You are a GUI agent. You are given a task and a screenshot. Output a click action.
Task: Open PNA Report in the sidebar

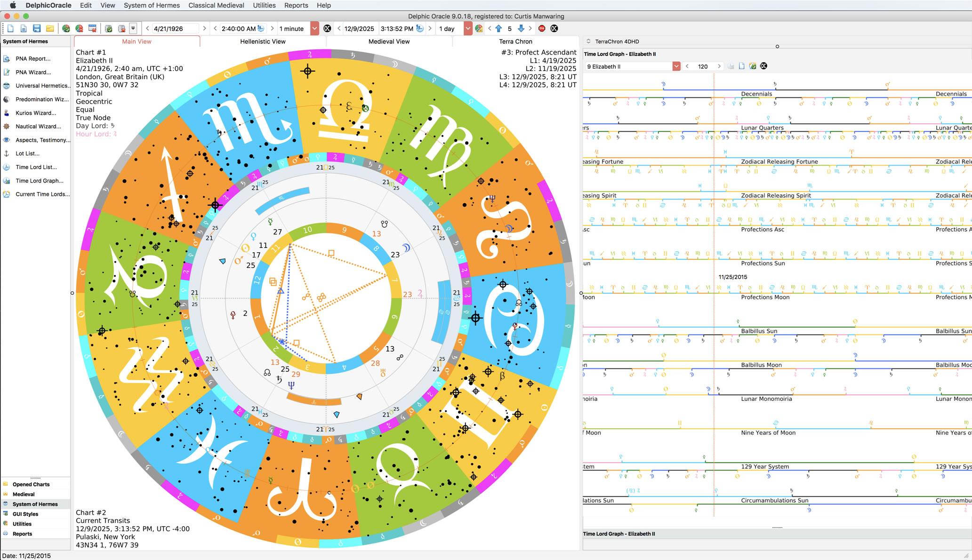click(x=33, y=59)
